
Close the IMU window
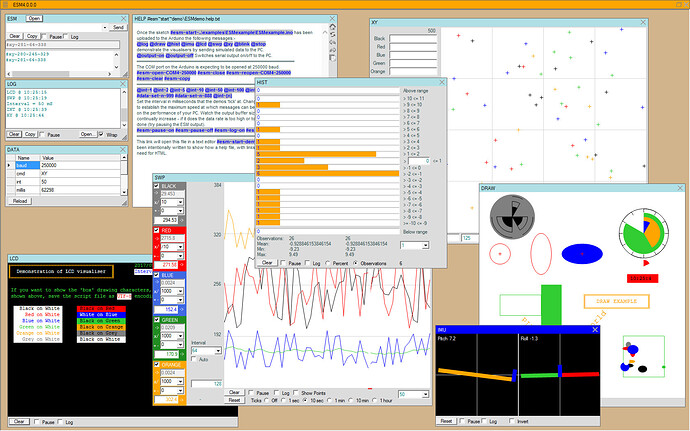(595, 330)
